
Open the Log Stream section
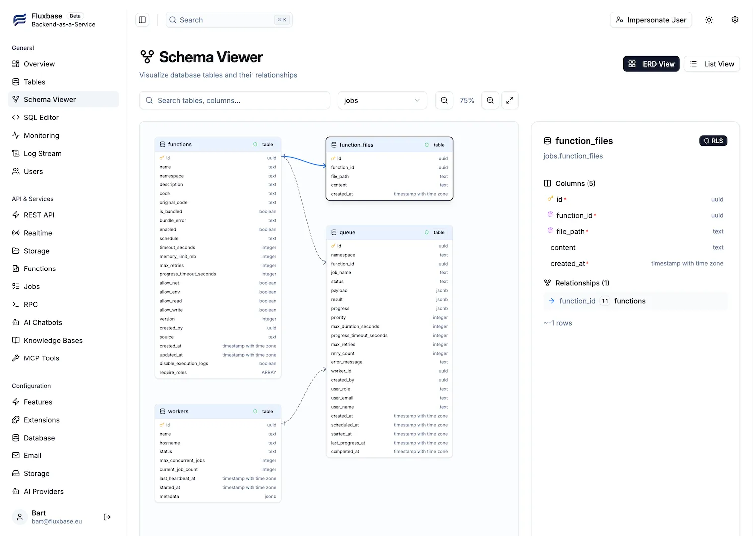click(x=42, y=153)
